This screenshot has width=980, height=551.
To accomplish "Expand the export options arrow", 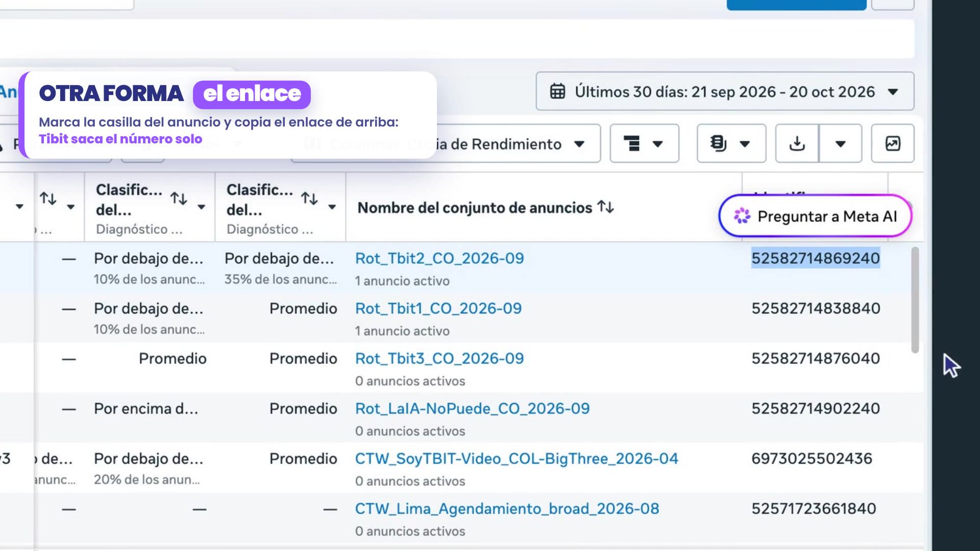I will (x=841, y=144).
